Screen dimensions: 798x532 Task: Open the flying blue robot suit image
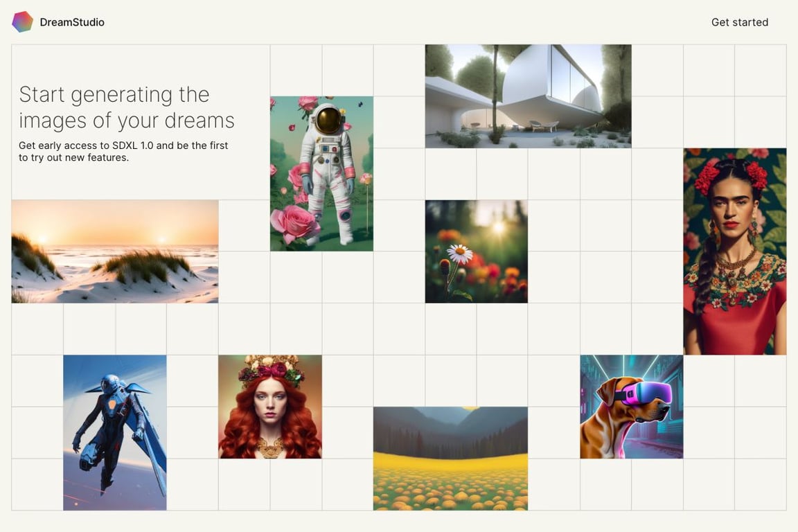coord(115,433)
